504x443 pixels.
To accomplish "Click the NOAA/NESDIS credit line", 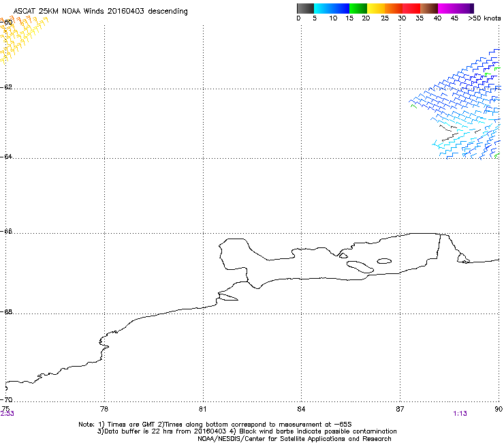I will (294, 439).
